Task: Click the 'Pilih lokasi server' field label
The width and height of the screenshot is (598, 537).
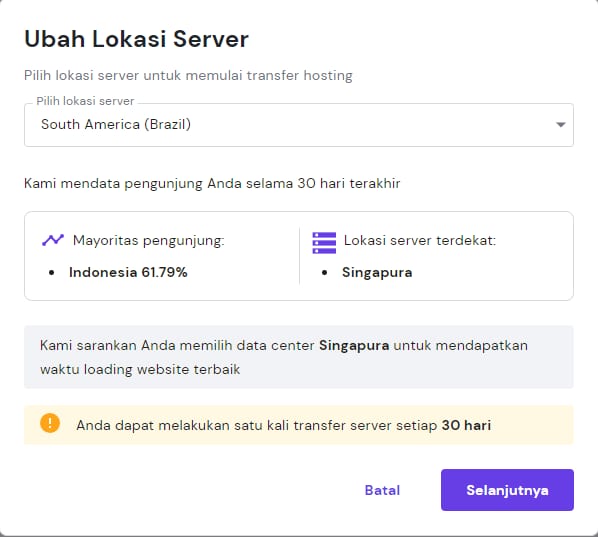Action: click(x=85, y=101)
